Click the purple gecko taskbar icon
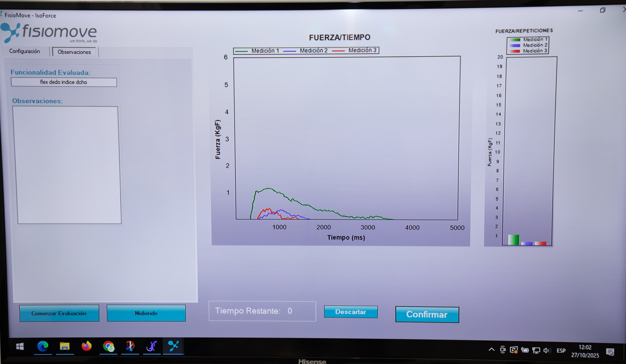 point(151,347)
